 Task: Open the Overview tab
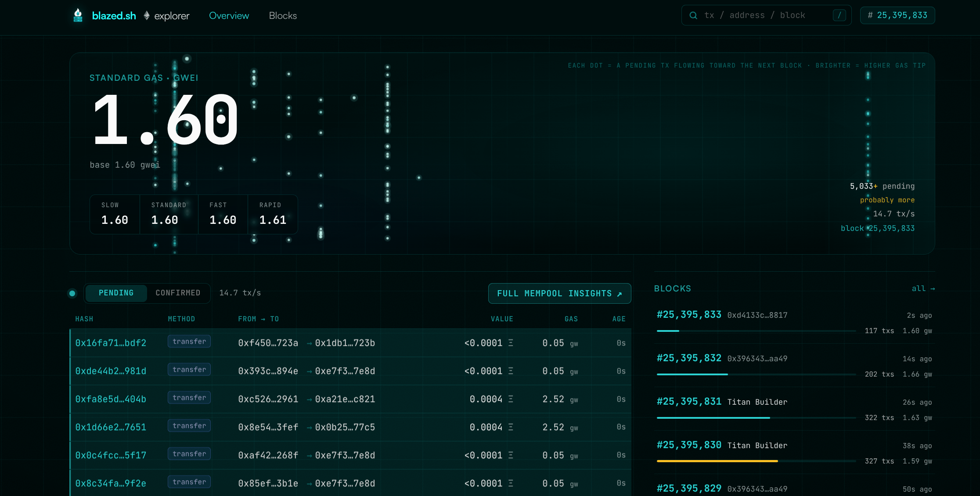[229, 16]
